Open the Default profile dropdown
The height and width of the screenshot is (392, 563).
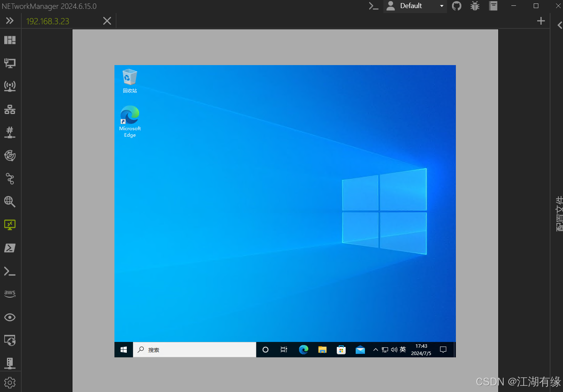point(415,6)
